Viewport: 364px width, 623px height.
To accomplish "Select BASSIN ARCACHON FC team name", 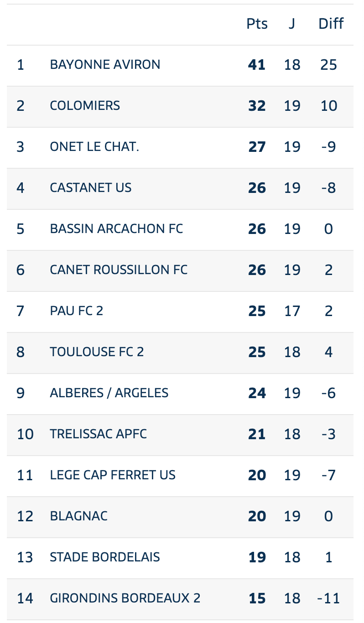I will pyautogui.click(x=116, y=229).
